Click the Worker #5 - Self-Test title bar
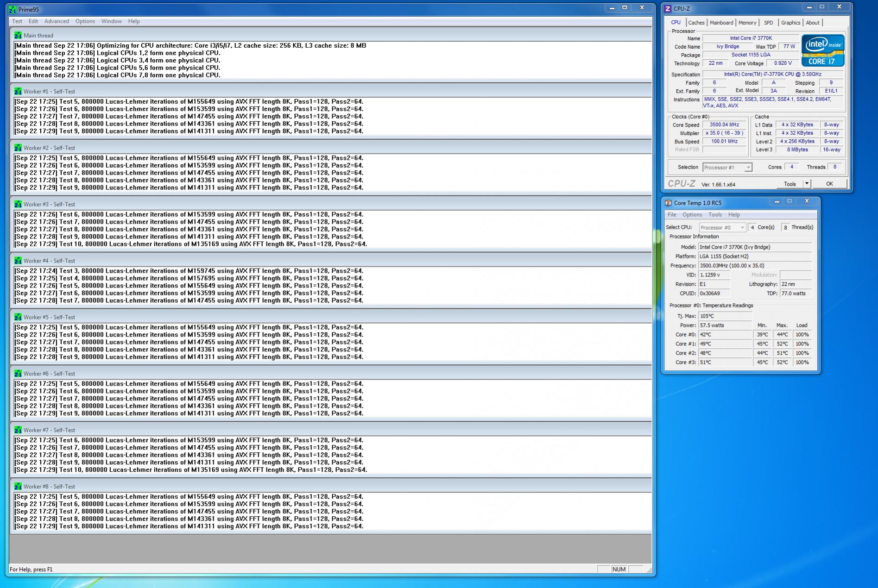The width and height of the screenshot is (878, 588). 331,317
